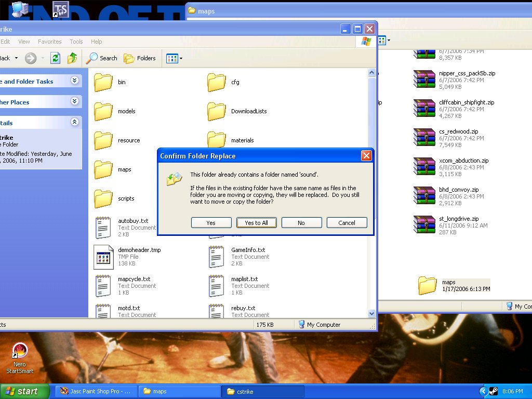Screen dimensions: 532x399
Task: Select the xcom_abduction.zip archive
Action: point(424,167)
